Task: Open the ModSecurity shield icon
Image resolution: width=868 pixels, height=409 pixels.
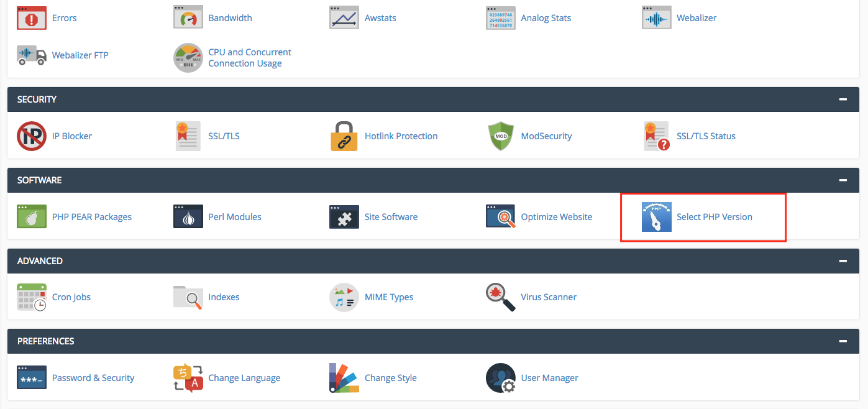Action: [501, 136]
